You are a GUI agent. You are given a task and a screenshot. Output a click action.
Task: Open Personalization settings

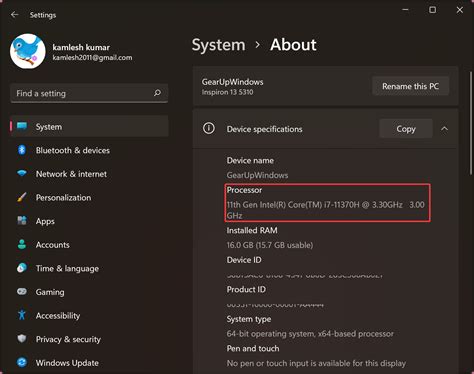pyautogui.click(x=89, y=197)
